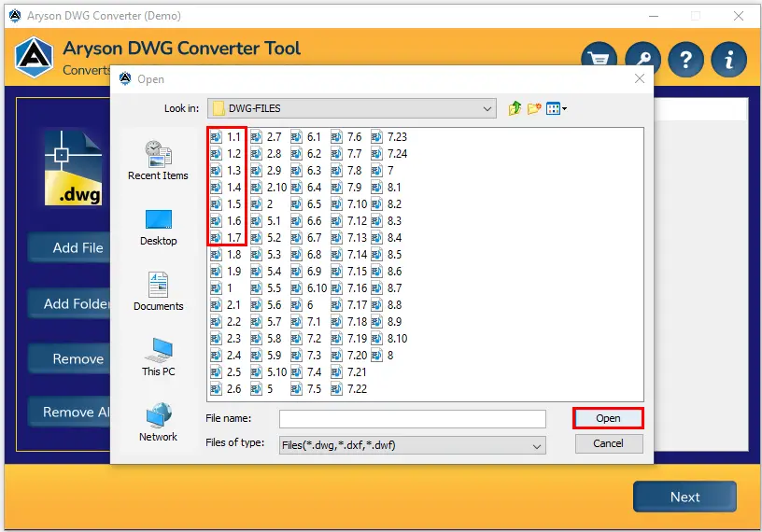Select file 7.23

coord(389,137)
